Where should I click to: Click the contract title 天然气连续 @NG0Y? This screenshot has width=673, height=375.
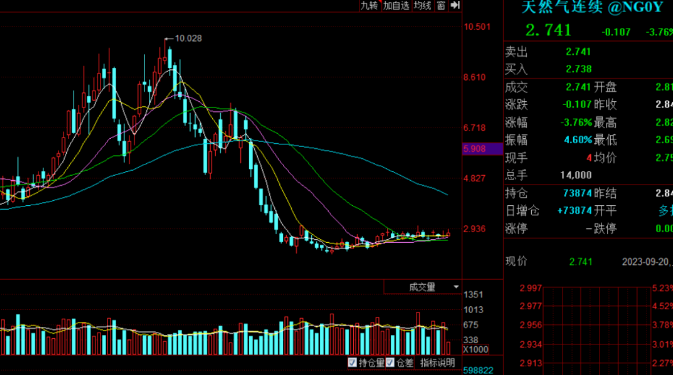coord(593,7)
